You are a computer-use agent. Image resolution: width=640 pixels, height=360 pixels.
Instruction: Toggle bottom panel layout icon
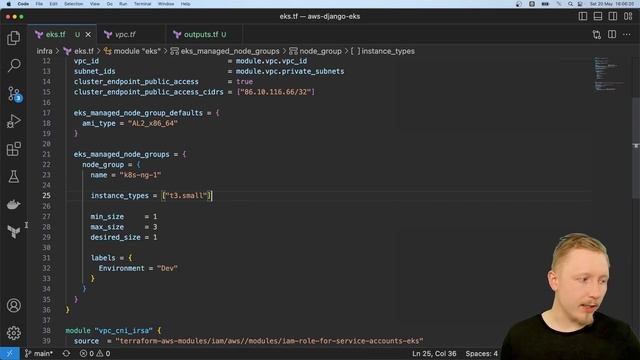598,16
